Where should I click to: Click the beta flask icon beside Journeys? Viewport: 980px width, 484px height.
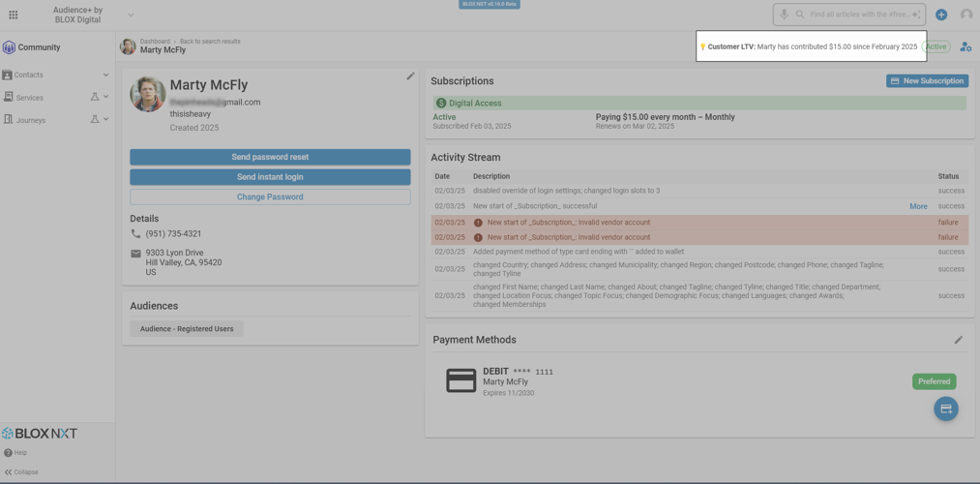95,119
